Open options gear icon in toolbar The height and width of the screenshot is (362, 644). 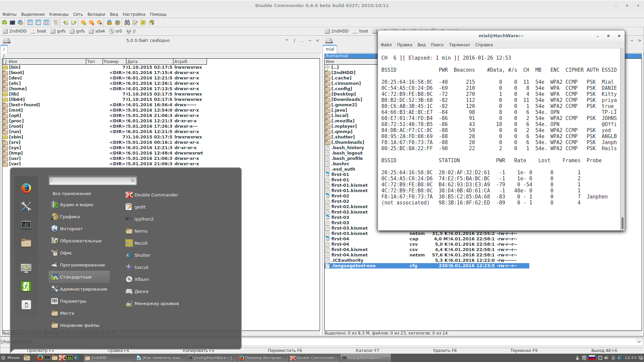pyautogui.click(x=20, y=22)
